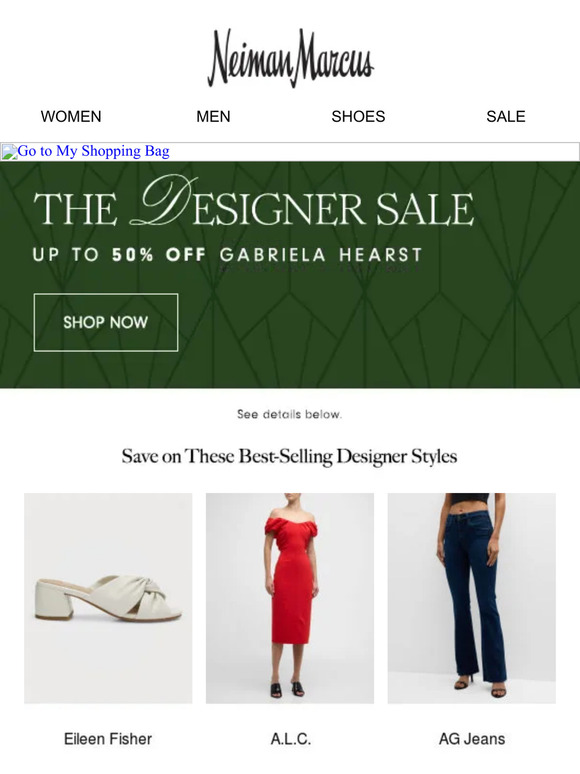
Task: Click The Designer Sale headline
Action: point(253,202)
